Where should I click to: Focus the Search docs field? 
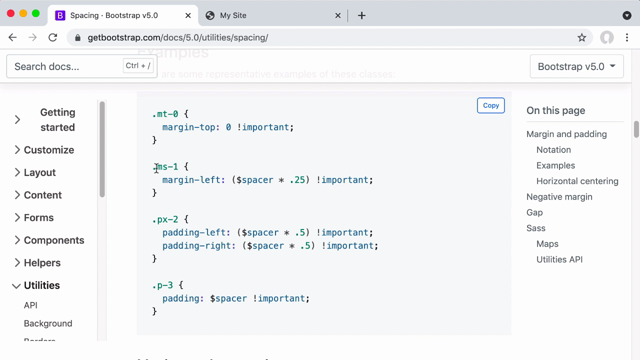tap(82, 66)
